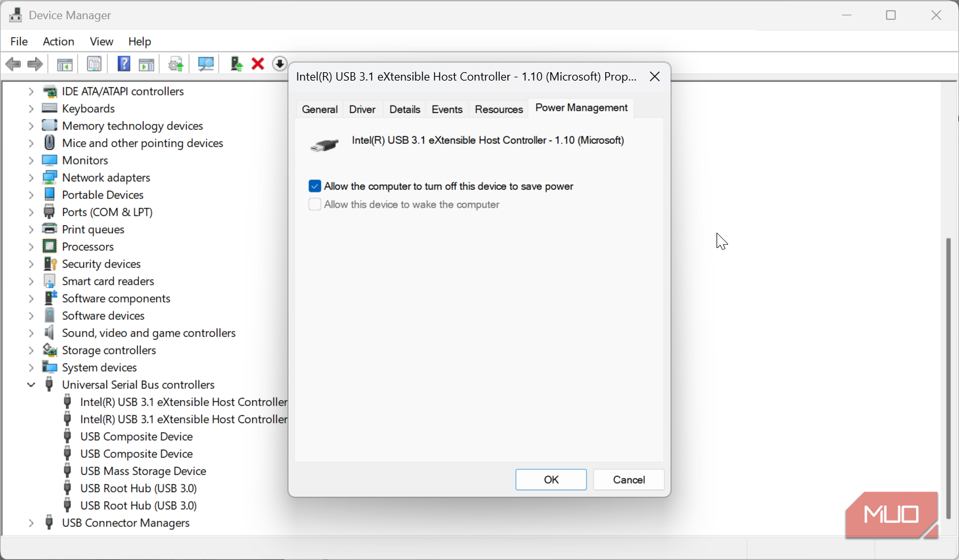Click the Memory technology devices icon

(49, 125)
